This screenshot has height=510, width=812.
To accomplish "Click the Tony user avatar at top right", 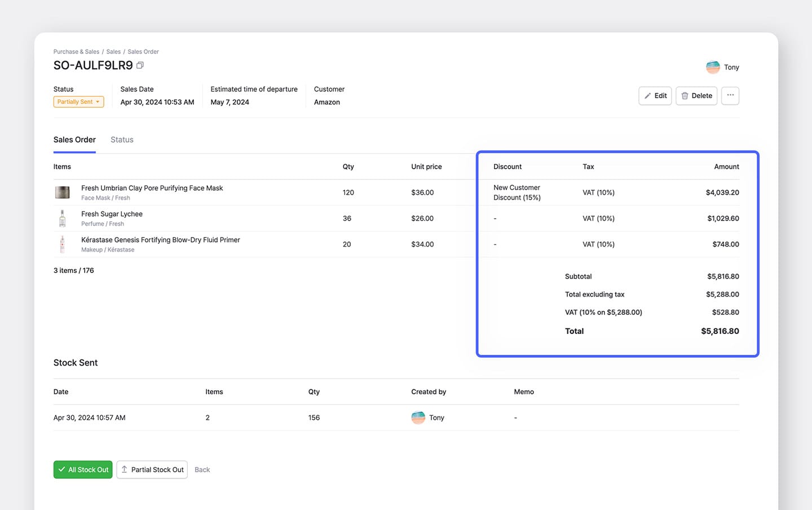I will (x=713, y=67).
